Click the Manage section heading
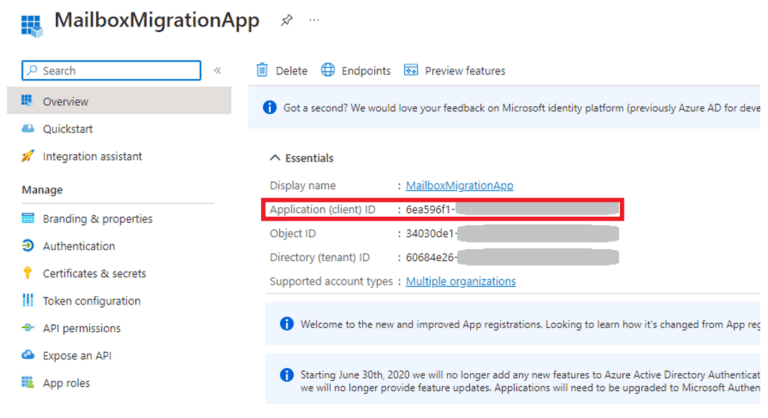The image size is (768, 418). 42,190
